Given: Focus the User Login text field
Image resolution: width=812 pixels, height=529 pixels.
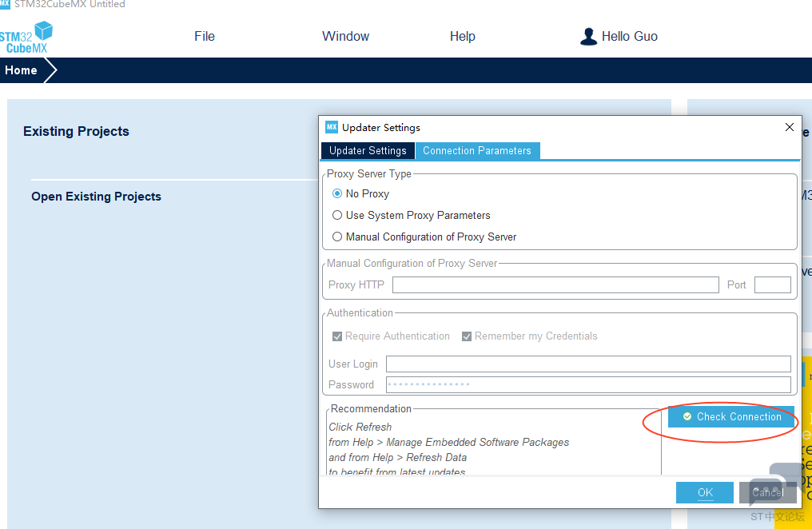Looking at the screenshot, I should point(587,364).
